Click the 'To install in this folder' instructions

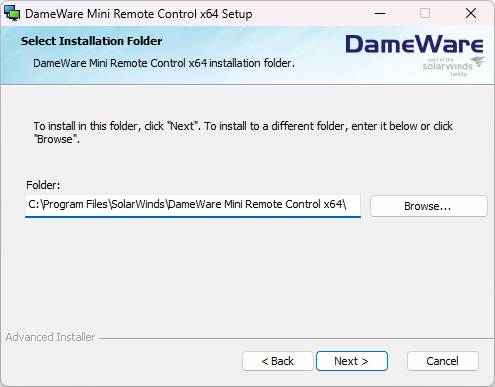[243, 132]
